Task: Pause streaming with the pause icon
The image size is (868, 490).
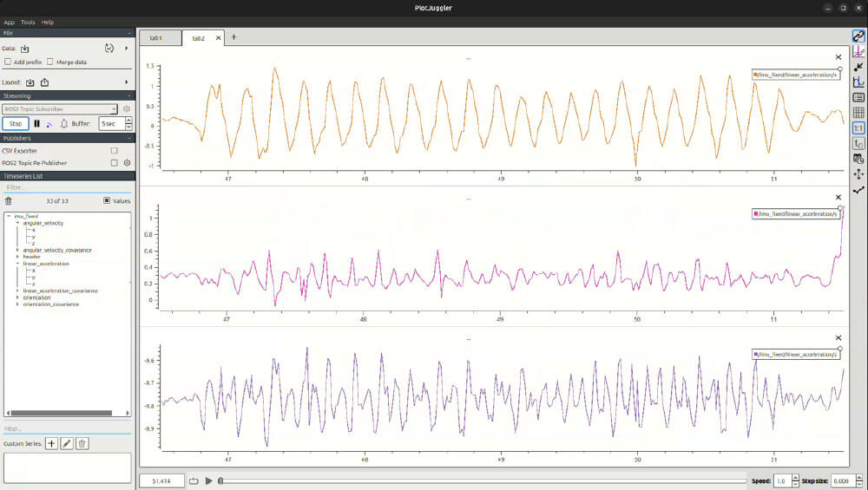Action: 36,124
